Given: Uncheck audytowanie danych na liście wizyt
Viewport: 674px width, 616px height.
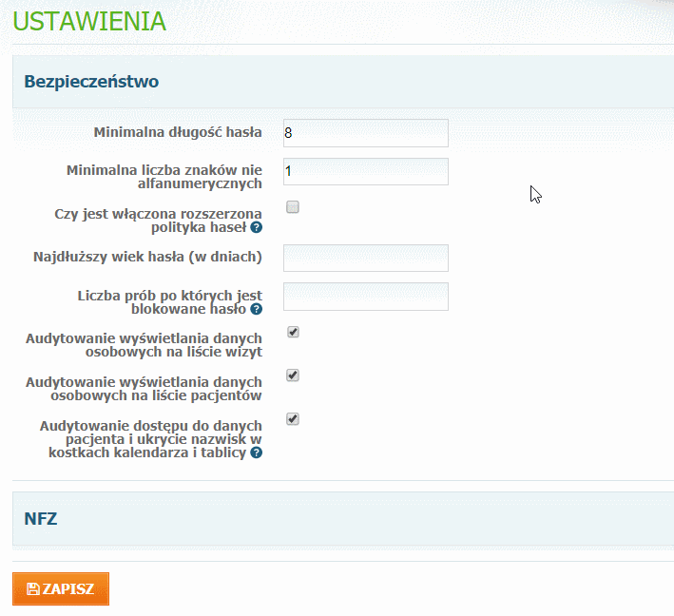Looking at the screenshot, I should 293,332.
